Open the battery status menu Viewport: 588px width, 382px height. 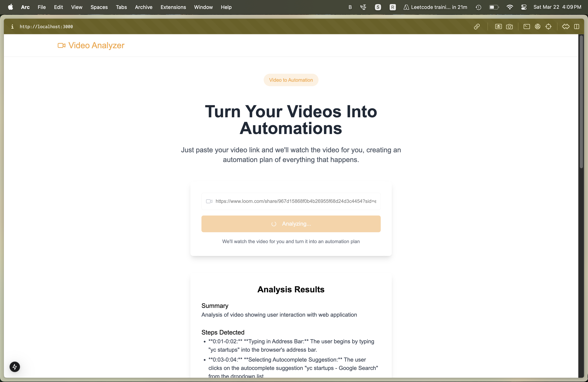click(494, 7)
